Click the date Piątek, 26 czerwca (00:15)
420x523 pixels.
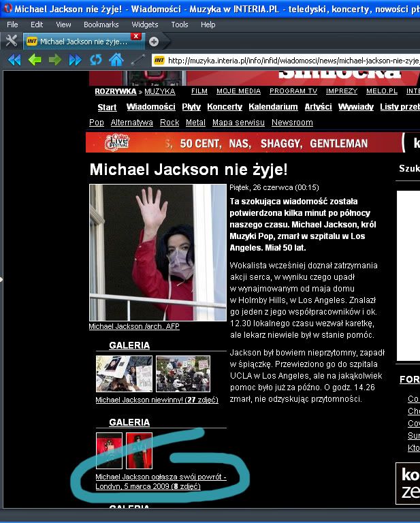(274, 187)
